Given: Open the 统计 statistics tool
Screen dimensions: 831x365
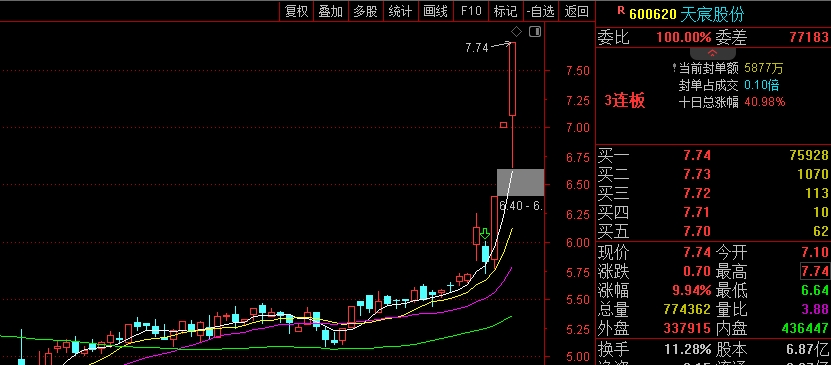Looking at the screenshot, I should [400, 11].
